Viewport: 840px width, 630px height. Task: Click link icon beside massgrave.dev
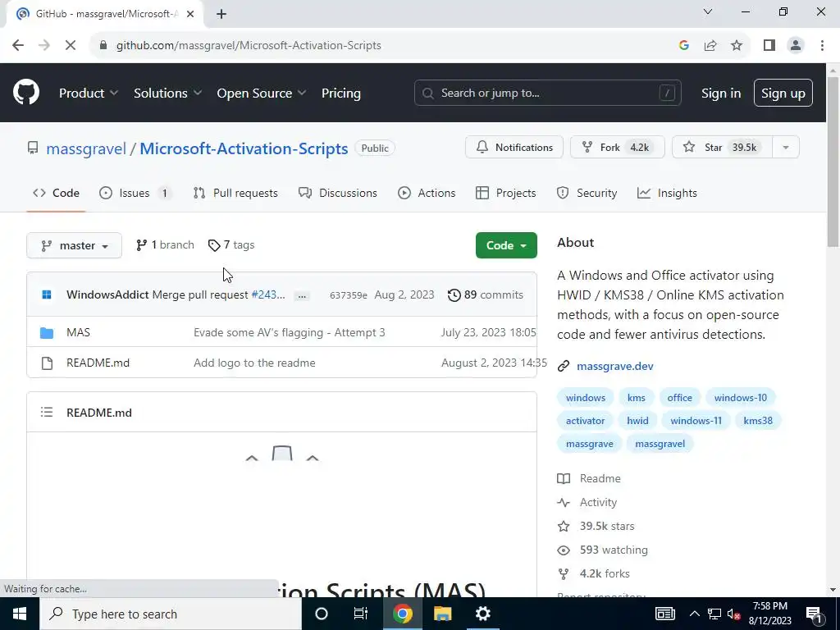coord(563,367)
